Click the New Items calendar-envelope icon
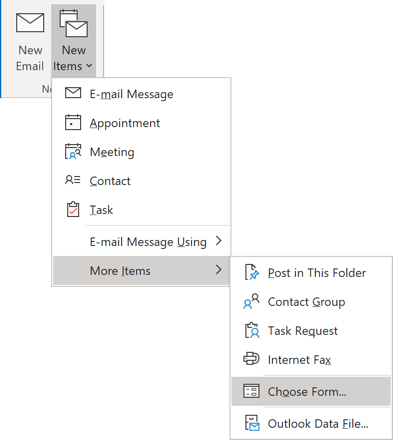The image size is (393, 440). pos(74,23)
